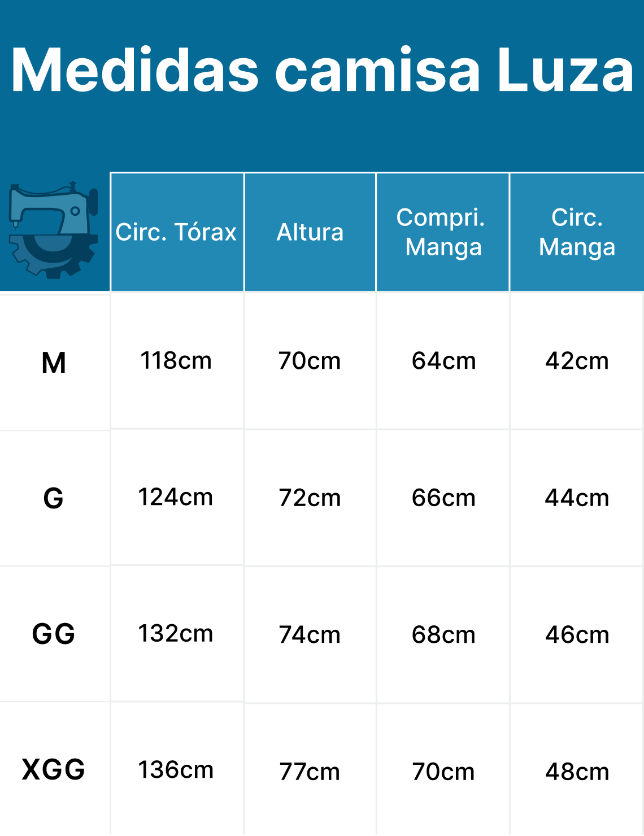Click the 68cm sleeve length cell
Viewport: 644px width, 836px height.
(443, 635)
